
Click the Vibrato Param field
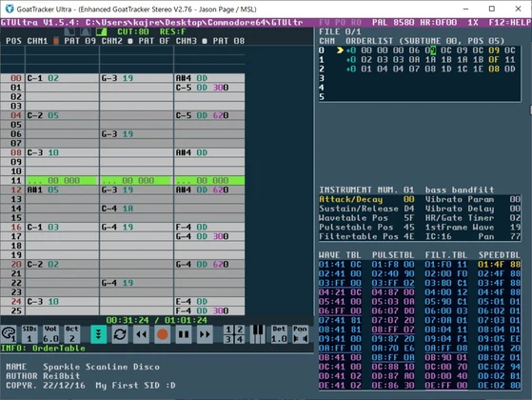473,199
